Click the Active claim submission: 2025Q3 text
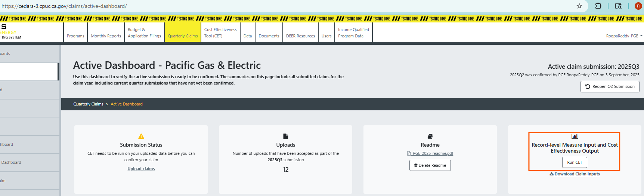 pyautogui.click(x=594, y=67)
